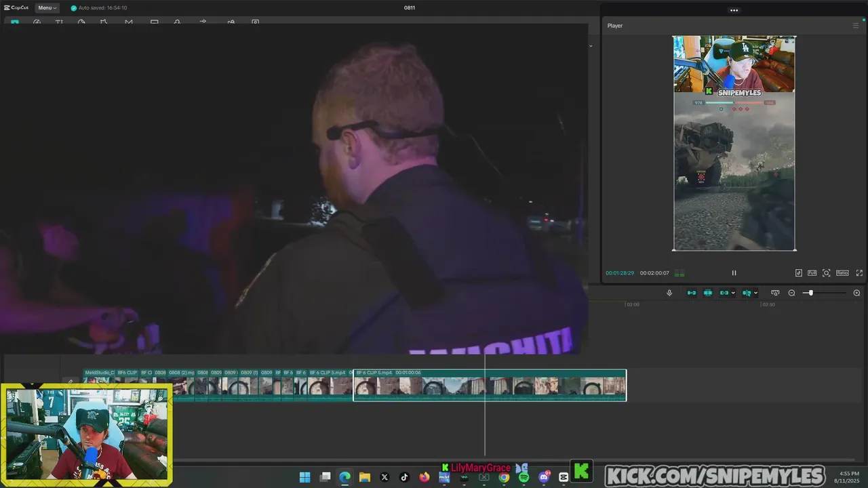Click the project title 0811
Viewport: 868px width, 488px height.
tap(410, 8)
